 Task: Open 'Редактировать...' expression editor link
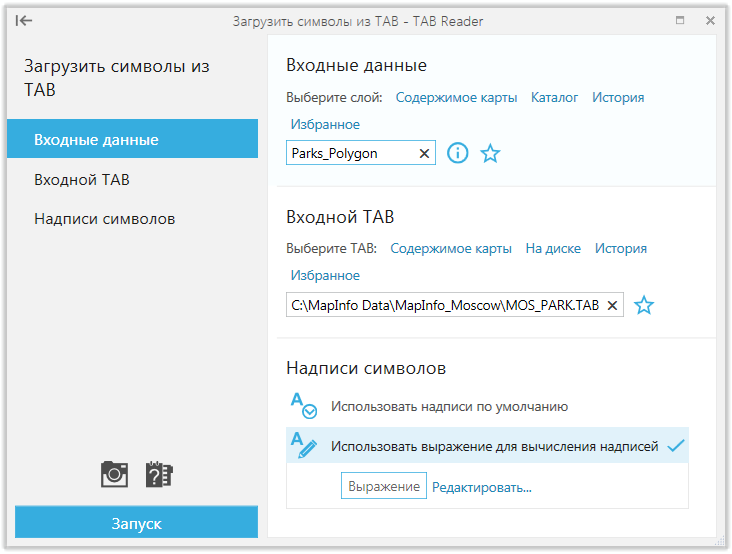pyautogui.click(x=482, y=487)
